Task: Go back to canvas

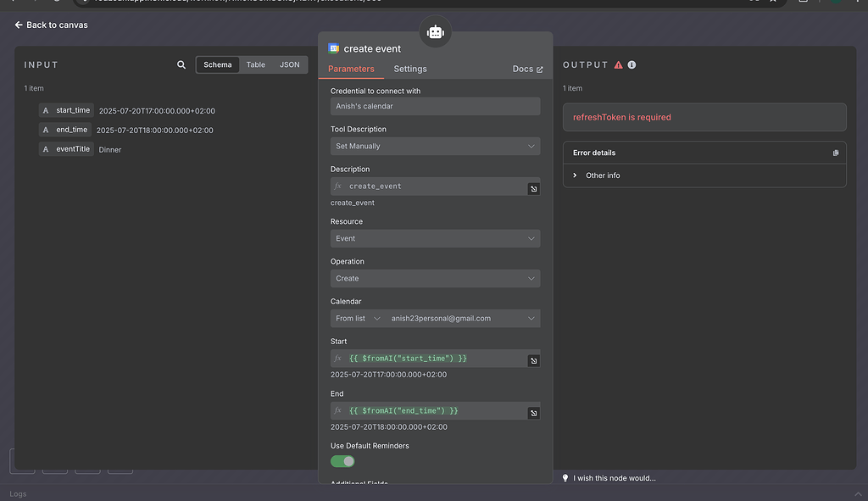Action: pyautogui.click(x=51, y=25)
